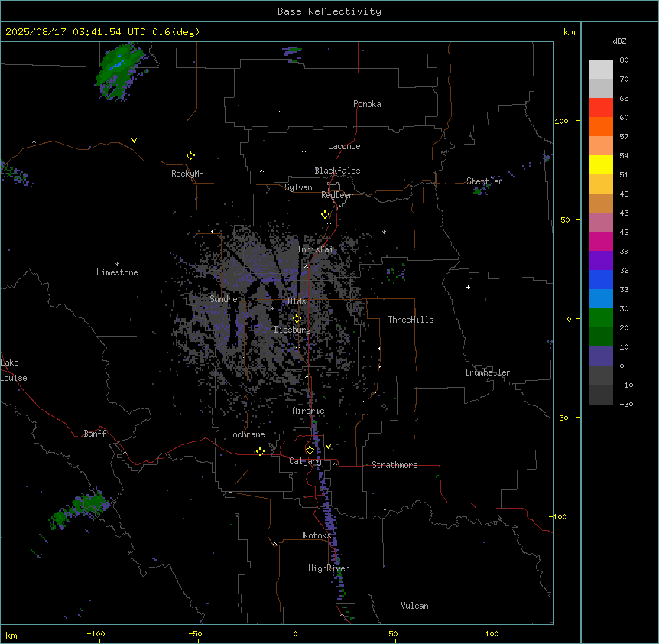Click the white asterisk east of Innisfail
This screenshot has width=659, height=644.
click(x=384, y=232)
